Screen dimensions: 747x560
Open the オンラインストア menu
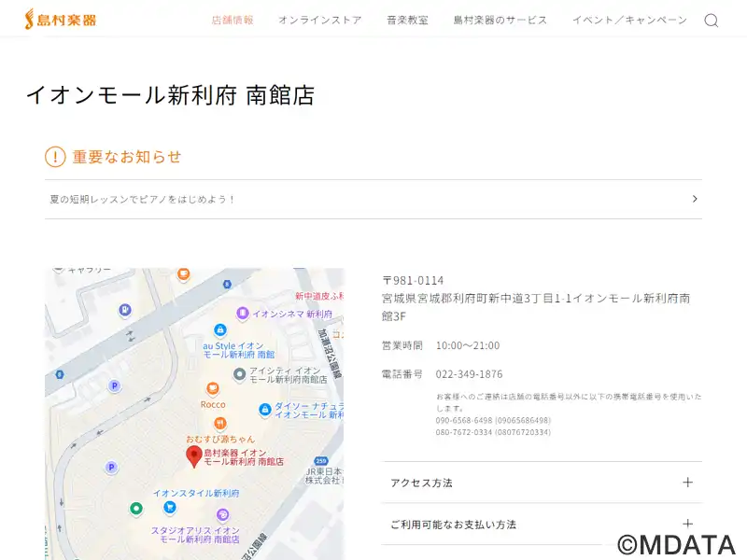320,20
